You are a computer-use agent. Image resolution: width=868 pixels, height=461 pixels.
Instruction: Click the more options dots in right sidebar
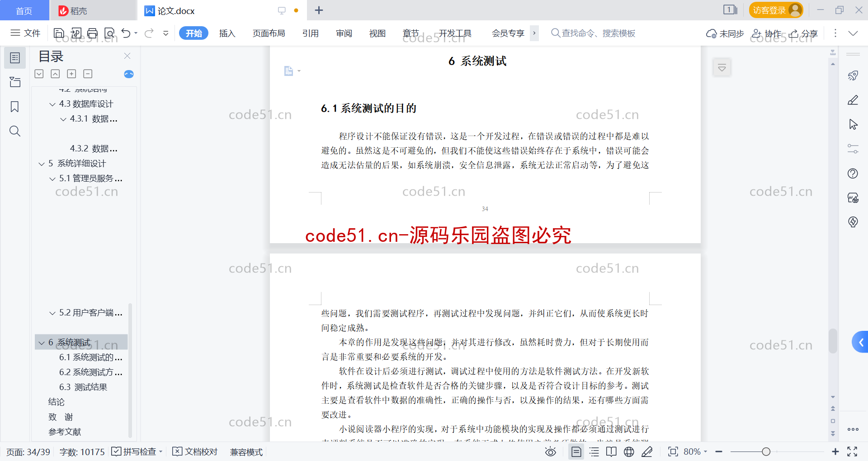pos(853,429)
